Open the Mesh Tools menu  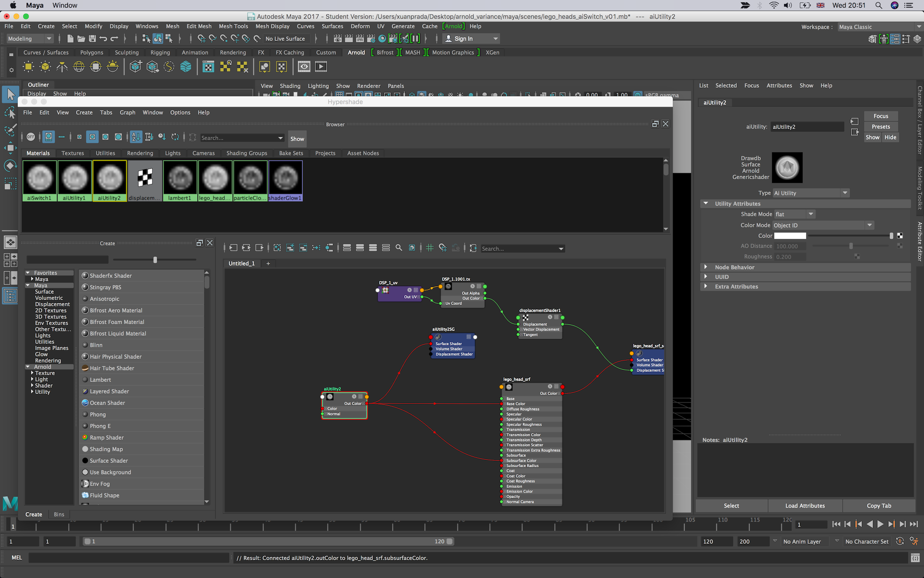[x=233, y=26]
